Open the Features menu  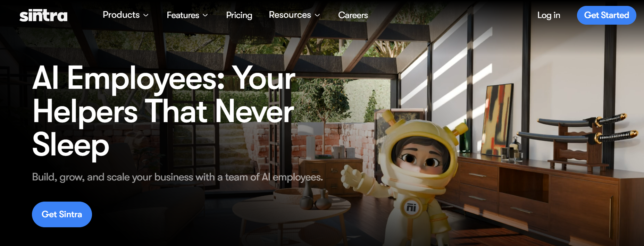187,15
